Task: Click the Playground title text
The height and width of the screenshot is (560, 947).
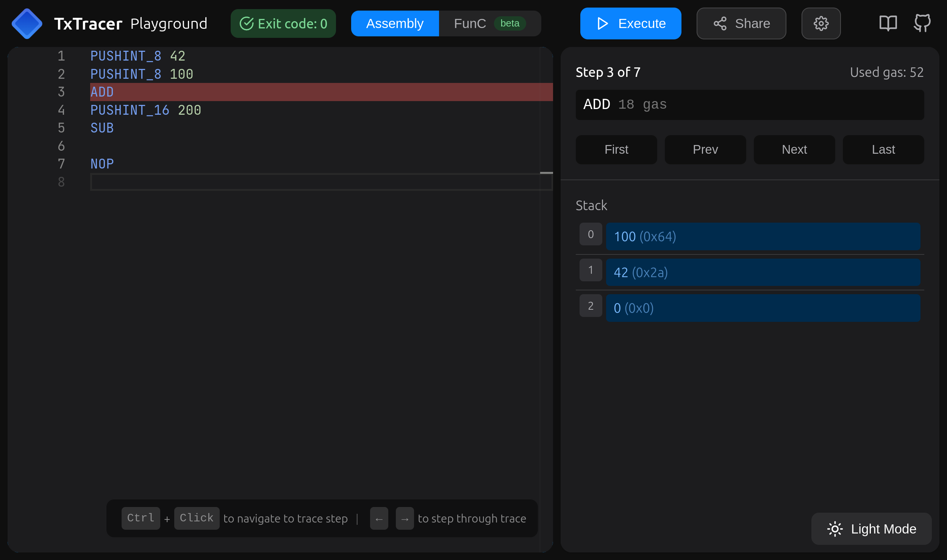Action: pyautogui.click(x=169, y=23)
